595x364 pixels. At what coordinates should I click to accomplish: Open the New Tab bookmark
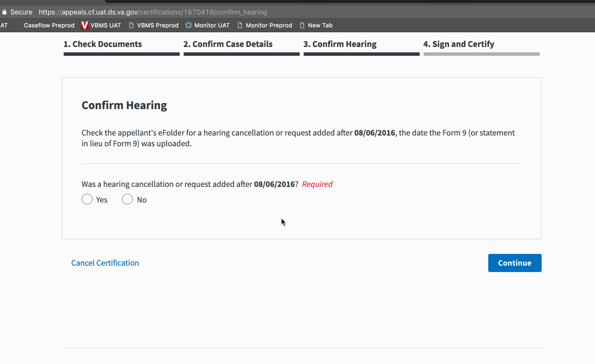click(x=316, y=25)
